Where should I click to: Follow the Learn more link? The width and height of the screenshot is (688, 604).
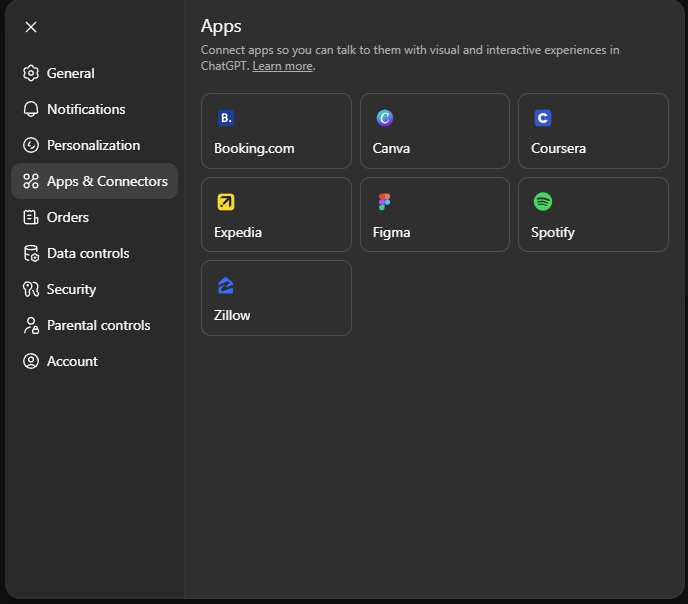(x=283, y=66)
